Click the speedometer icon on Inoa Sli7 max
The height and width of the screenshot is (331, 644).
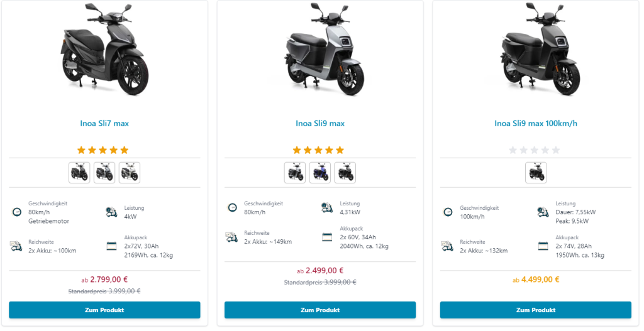pyautogui.click(x=17, y=212)
